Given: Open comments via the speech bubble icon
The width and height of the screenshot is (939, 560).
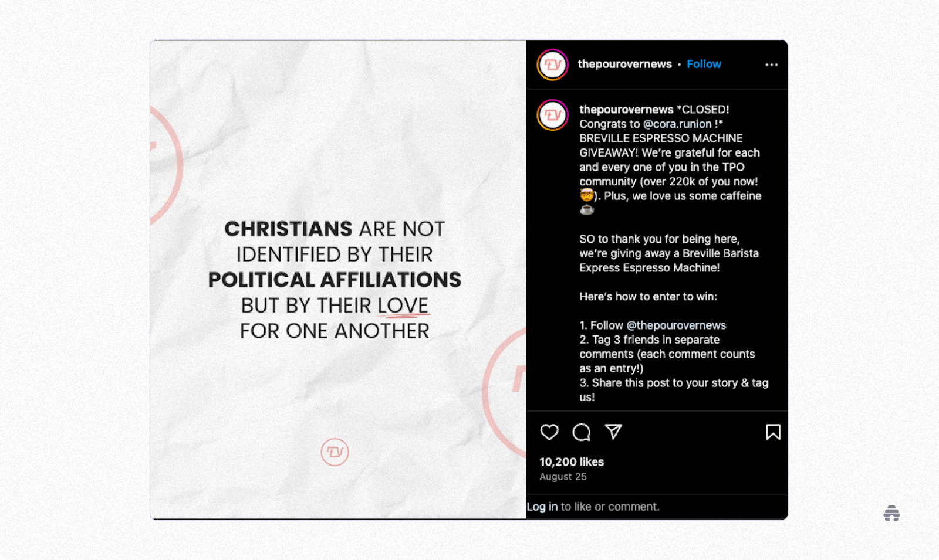Looking at the screenshot, I should click(x=582, y=432).
